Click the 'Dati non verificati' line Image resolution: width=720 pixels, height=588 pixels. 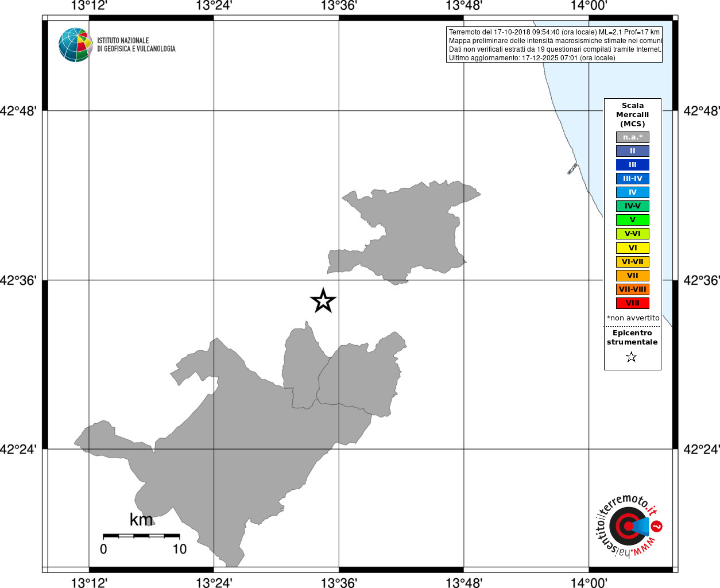(555, 49)
